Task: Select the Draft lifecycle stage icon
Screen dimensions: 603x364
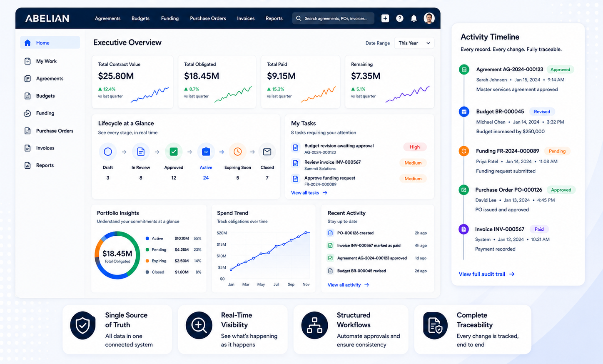Action: pyautogui.click(x=108, y=152)
